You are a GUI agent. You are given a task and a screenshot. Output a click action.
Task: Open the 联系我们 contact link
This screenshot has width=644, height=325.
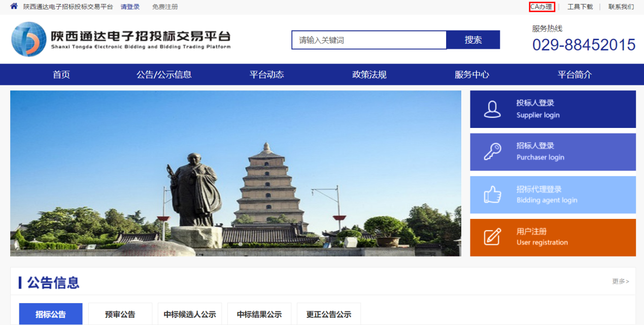tap(621, 7)
